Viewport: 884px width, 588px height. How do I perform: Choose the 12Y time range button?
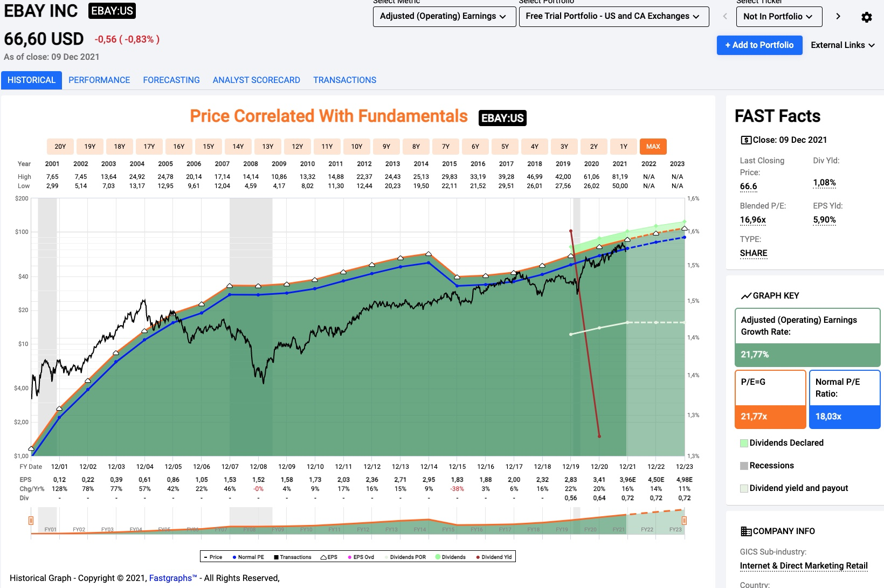298,147
